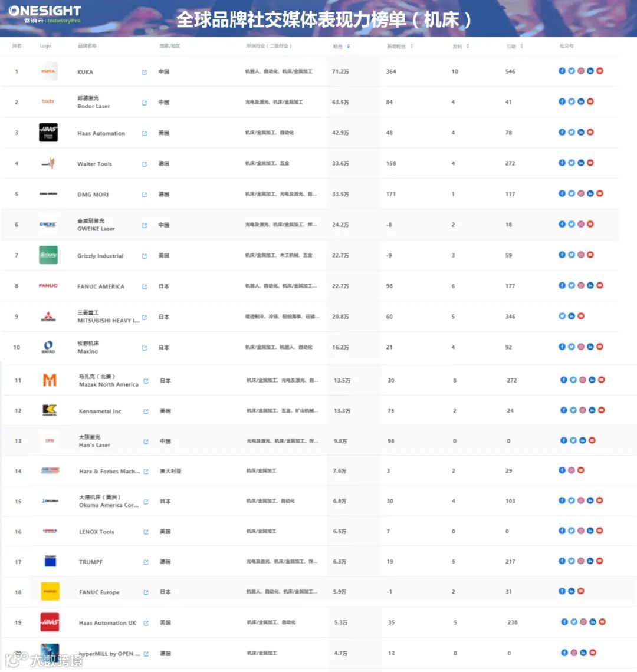This screenshot has width=637, height=672.
Task: Click the 社交号 column header
Action: [x=566, y=46]
